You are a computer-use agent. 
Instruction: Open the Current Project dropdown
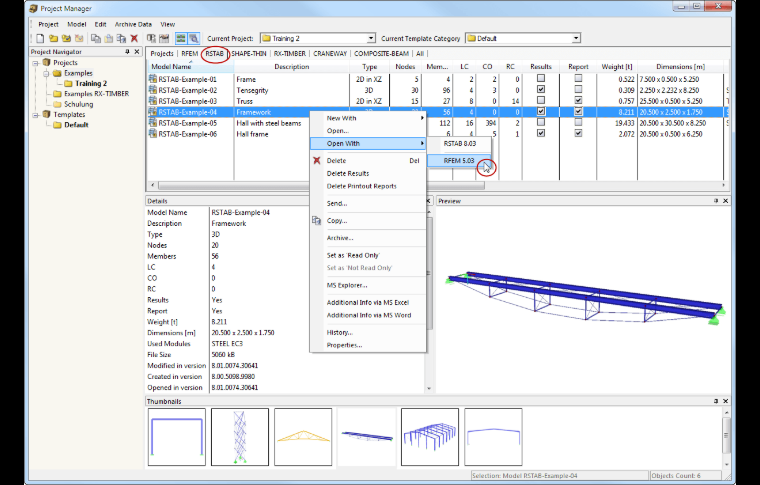point(370,38)
